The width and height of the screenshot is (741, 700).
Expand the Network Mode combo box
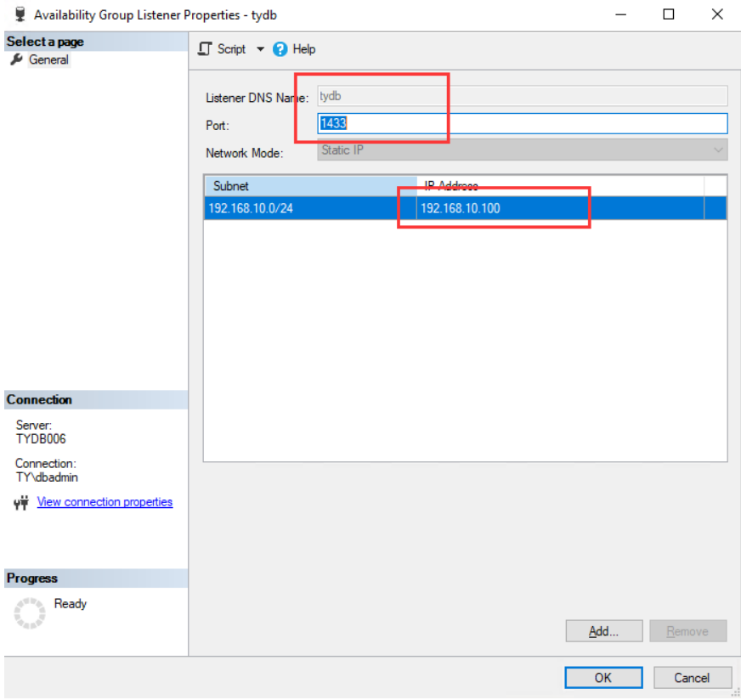point(523,150)
